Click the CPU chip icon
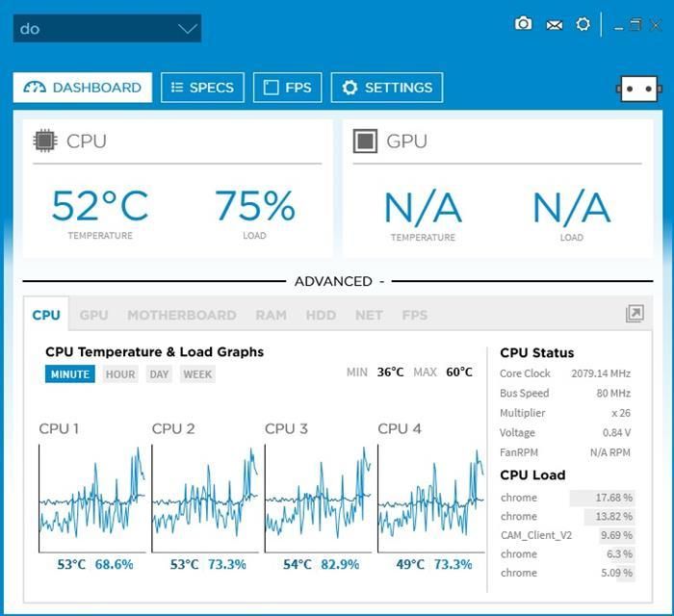This screenshot has height=616, width=674. coord(44,141)
